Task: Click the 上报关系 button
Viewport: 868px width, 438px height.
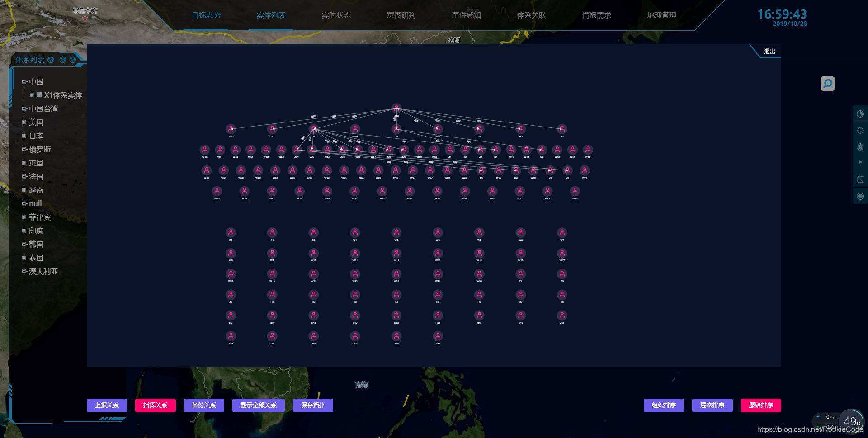Action: click(107, 405)
